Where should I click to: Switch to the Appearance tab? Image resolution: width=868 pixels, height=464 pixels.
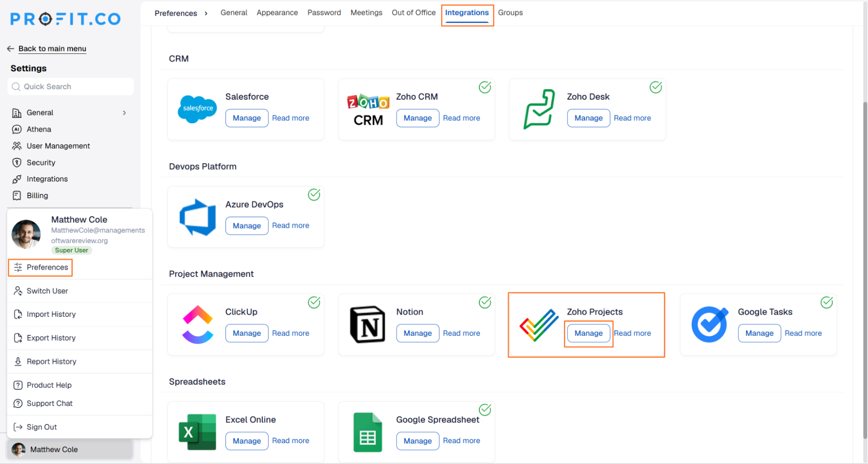277,13
